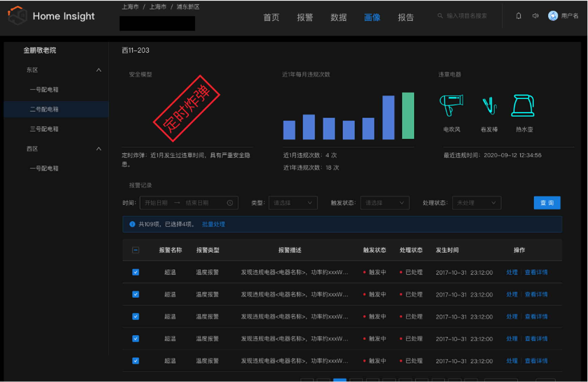Click the user avatar icon
This screenshot has height=382, width=588.
553,16
